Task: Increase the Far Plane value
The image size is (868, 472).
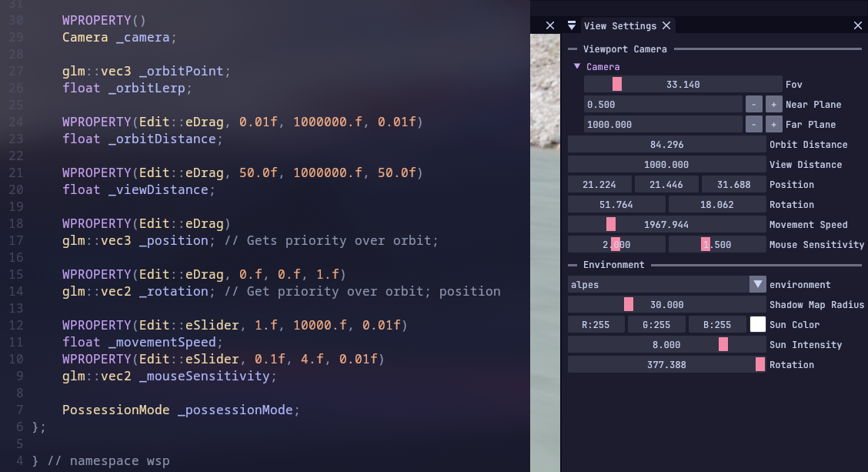Action: pyautogui.click(x=773, y=125)
